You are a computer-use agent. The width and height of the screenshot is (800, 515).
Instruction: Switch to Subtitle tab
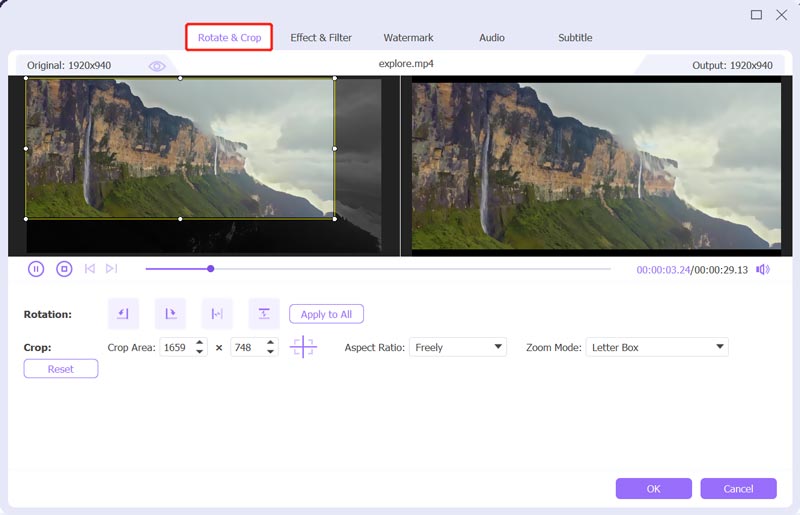pos(575,37)
